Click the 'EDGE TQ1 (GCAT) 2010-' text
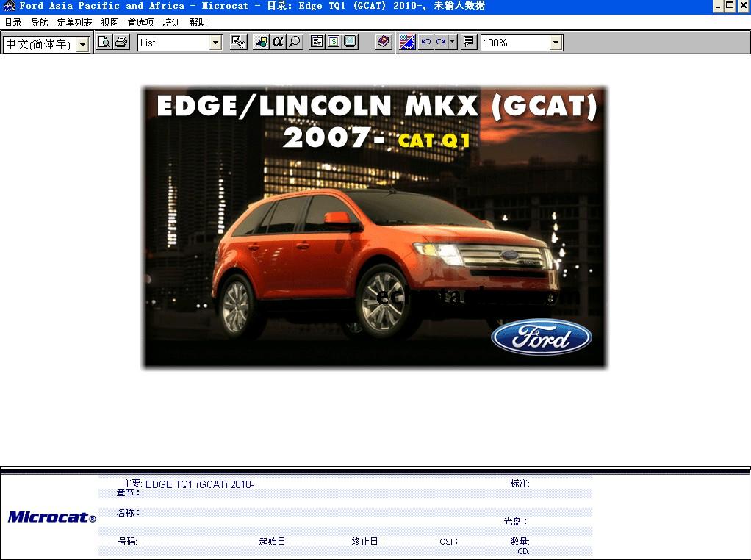Viewport: 751px width, 560px height. [x=199, y=484]
